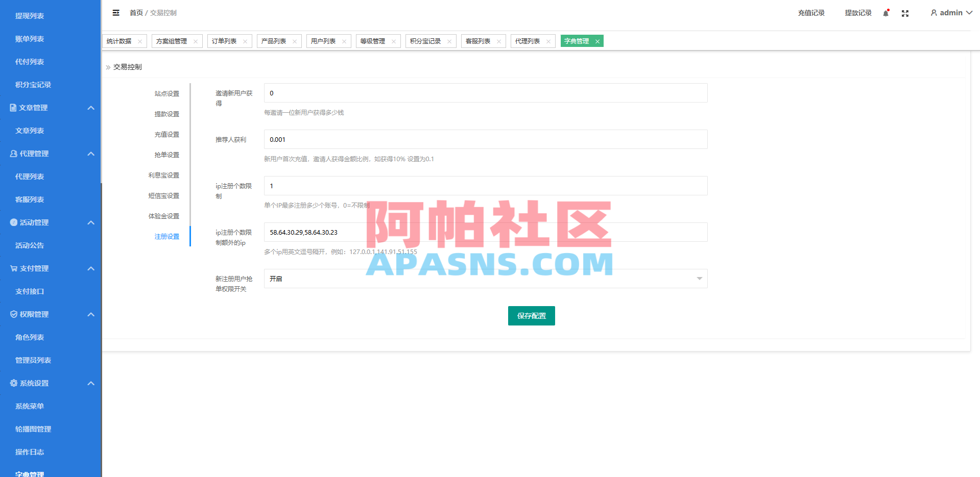
Task: Open 提现列表 in the sidebar
Action: tap(30, 16)
